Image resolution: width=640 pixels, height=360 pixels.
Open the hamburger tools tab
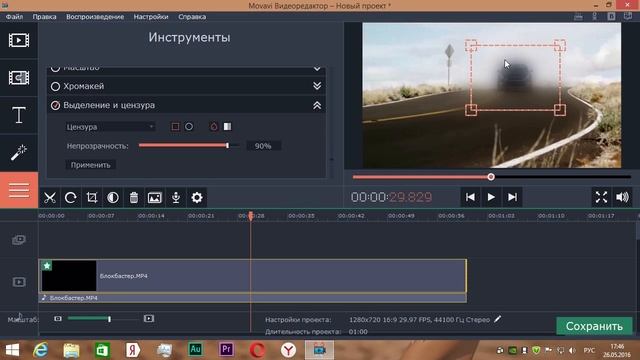tap(19, 190)
